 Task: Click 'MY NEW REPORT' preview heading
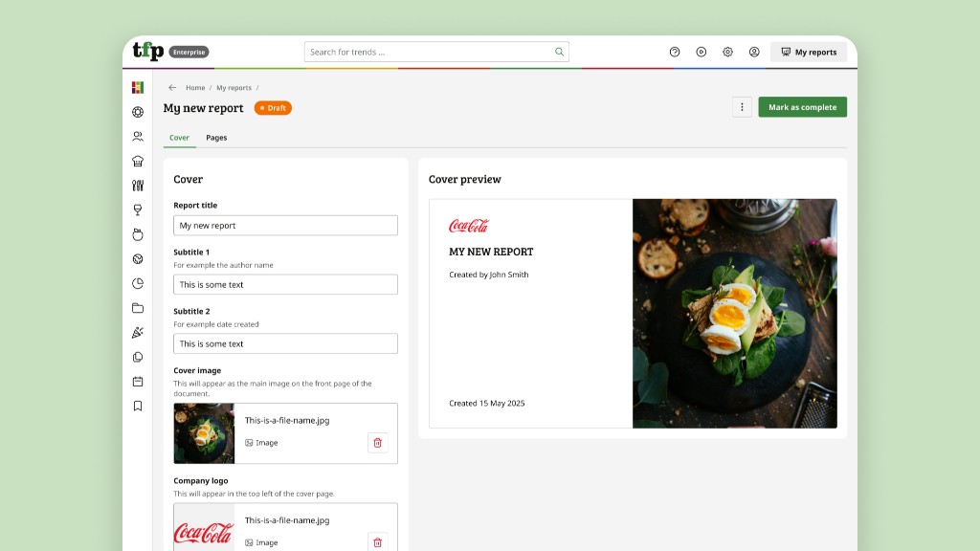(491, 252)
